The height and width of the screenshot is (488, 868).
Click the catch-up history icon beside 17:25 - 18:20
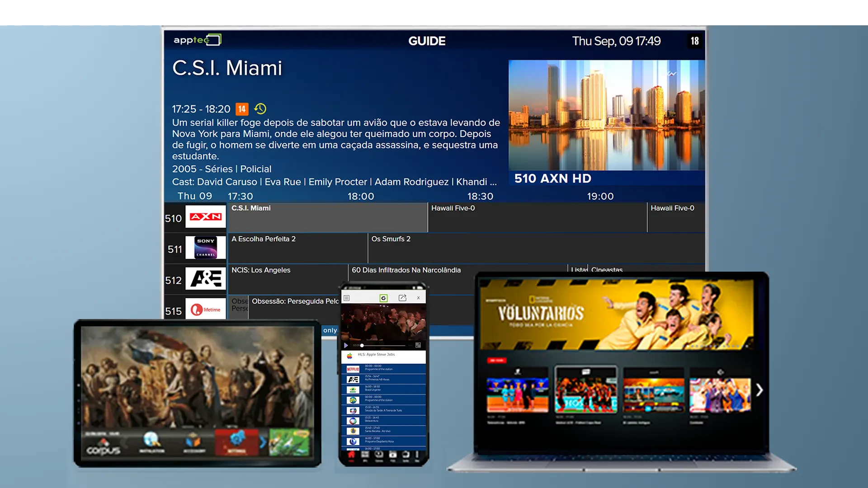tap(260, 109)
